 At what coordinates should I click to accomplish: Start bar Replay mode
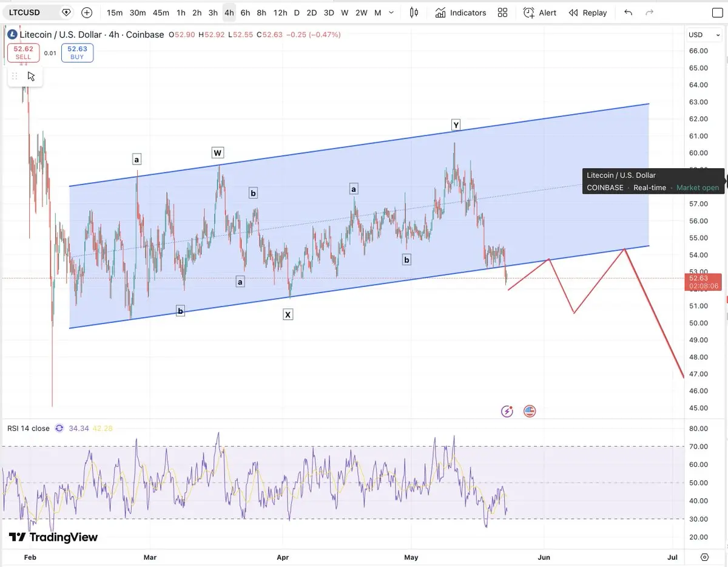coord(588,13)
